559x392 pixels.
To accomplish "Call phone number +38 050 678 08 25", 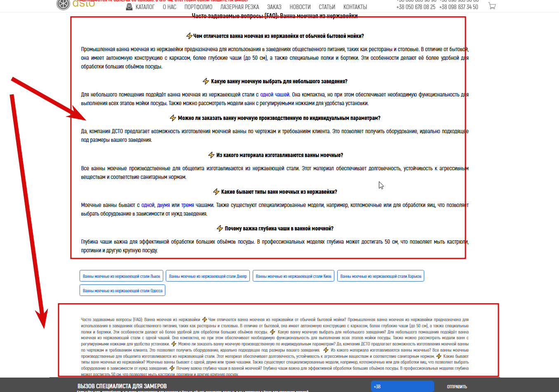I will coord(416,7).
